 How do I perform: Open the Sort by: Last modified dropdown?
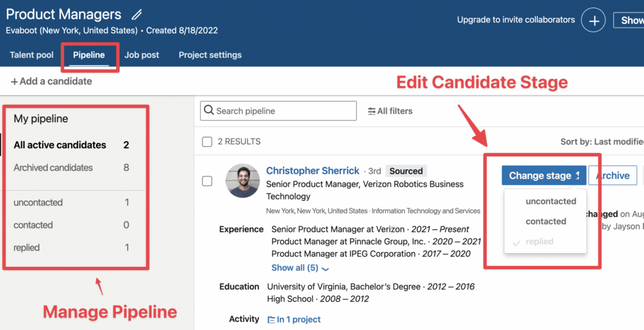[602, 142]
